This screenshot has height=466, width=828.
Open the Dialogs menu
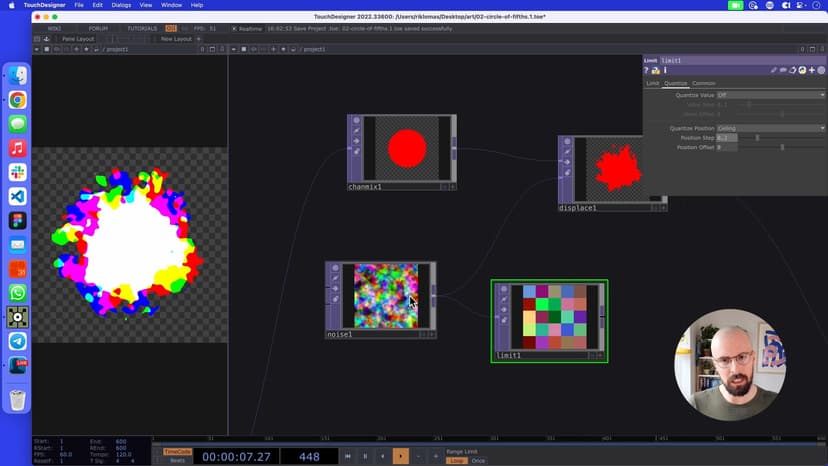click(121, 5)
